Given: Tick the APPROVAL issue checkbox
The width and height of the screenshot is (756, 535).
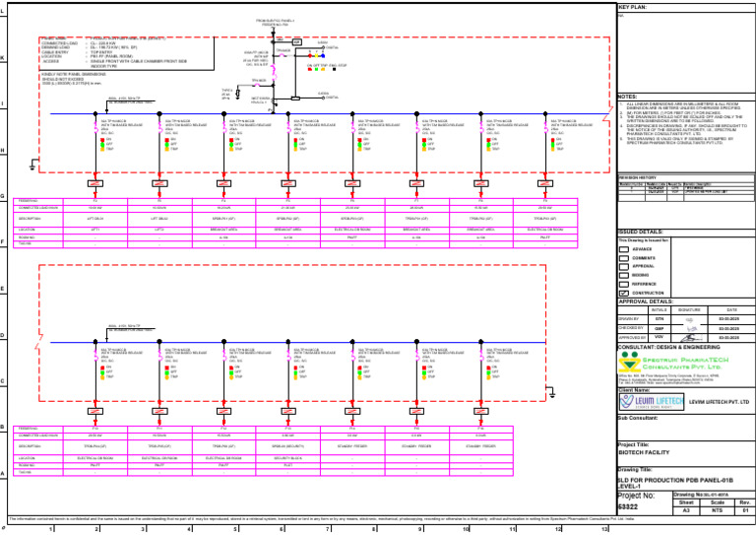Looking at the screenshot, I should pyautogui.click(x=624, y=266).
